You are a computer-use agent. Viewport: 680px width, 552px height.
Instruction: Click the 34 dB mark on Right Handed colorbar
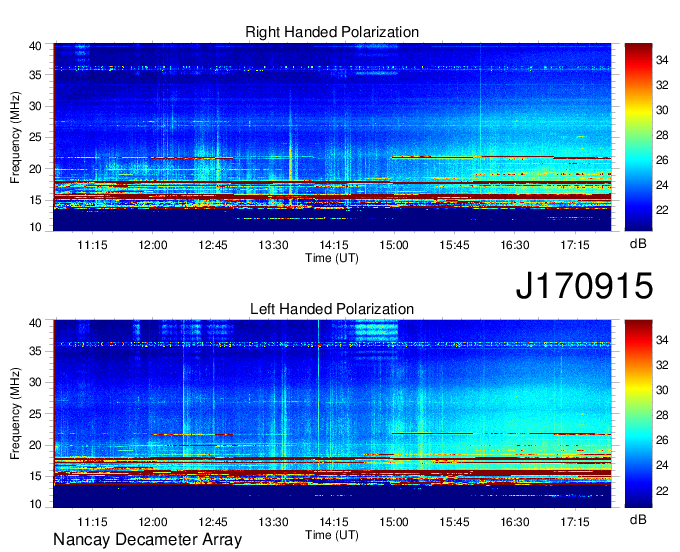click(662, 60)
